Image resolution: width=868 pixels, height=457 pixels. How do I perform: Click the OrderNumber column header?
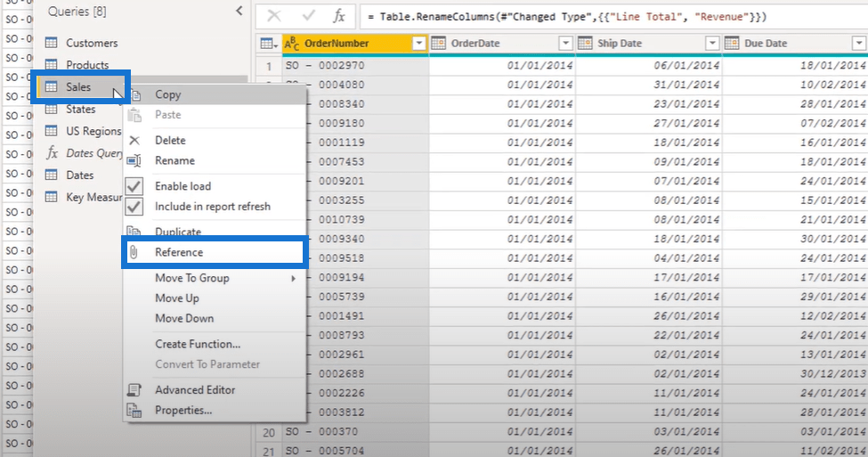(x=355, y=44)
